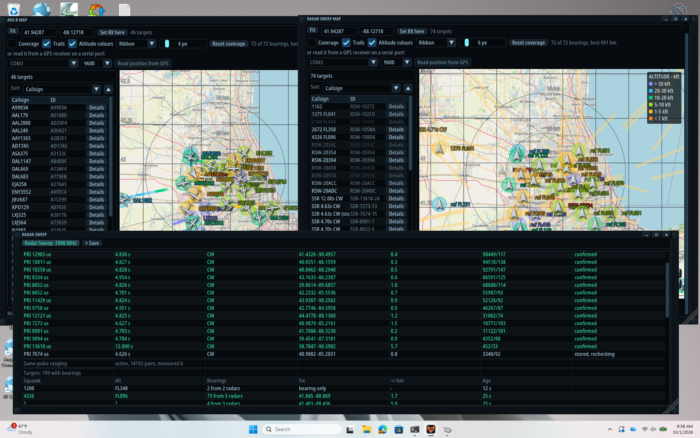Select the Radar Sweep 1090 MHz tab
Image resolution: width=700 pixels, height=438 pixels.
coord(51,243)
